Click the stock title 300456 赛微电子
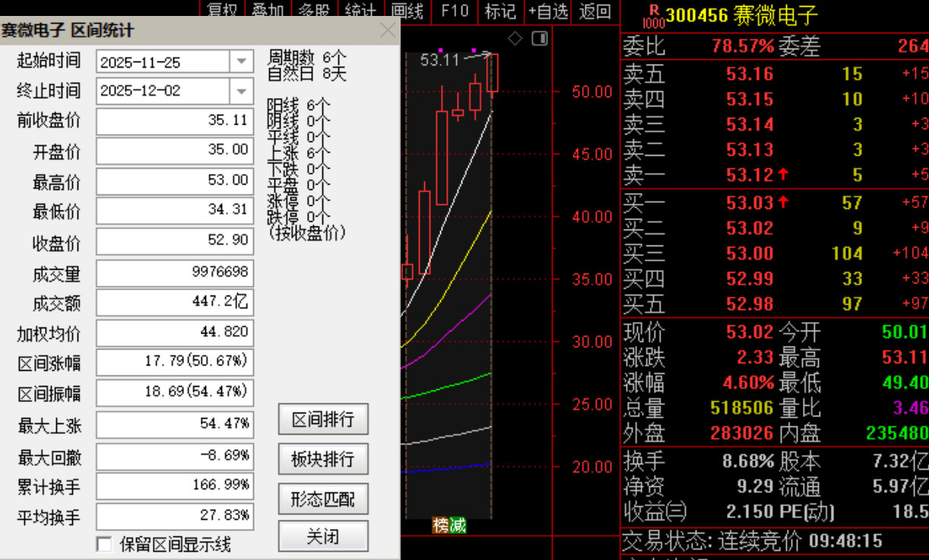Screen dimensions: 929x560 741,15
